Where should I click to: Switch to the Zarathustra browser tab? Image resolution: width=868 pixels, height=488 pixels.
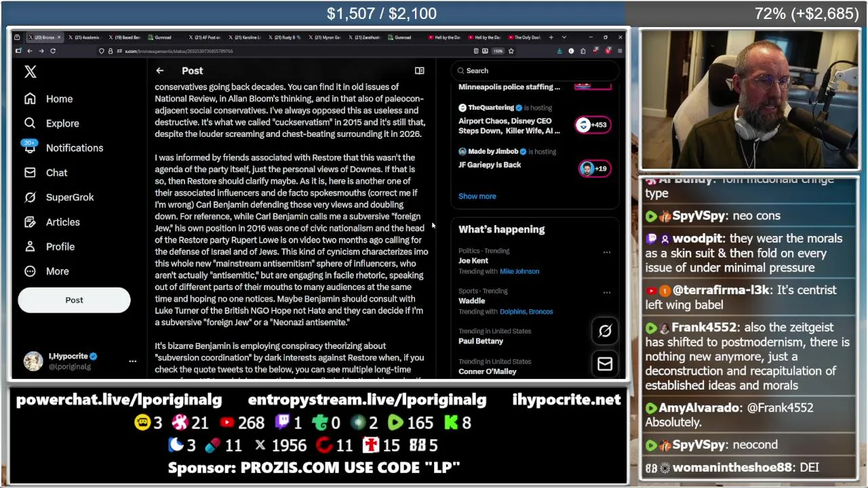[x=366, y=37]
